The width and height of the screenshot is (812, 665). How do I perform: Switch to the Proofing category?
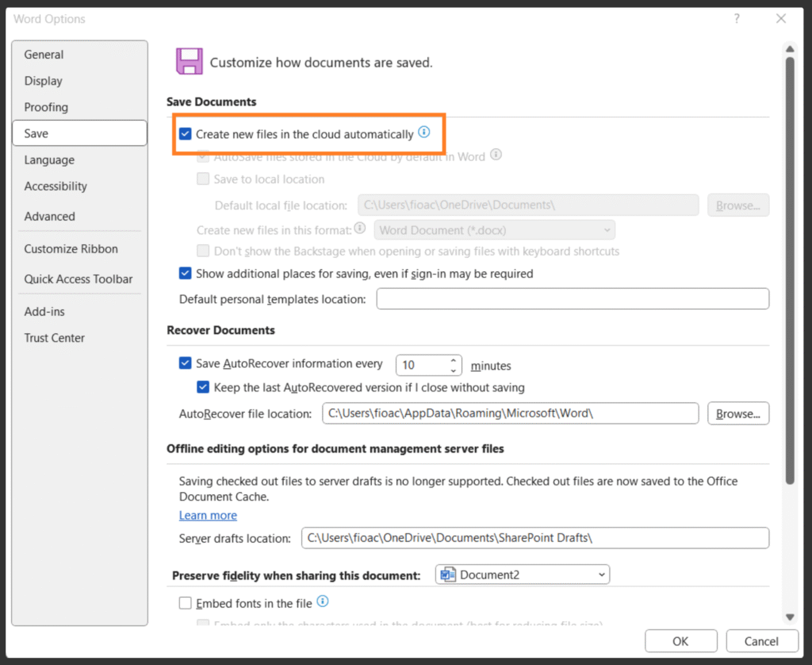tap(46, 107)
